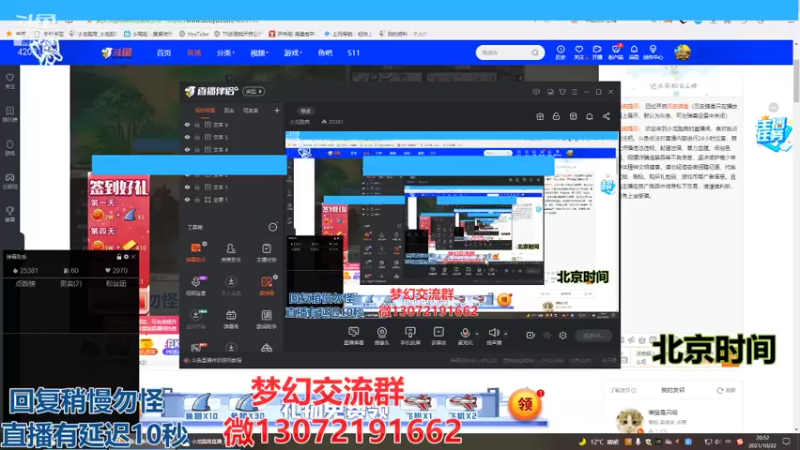Expand the speaker options arrow
This screenshot has width=800, height=450.
tap(506, 334)
